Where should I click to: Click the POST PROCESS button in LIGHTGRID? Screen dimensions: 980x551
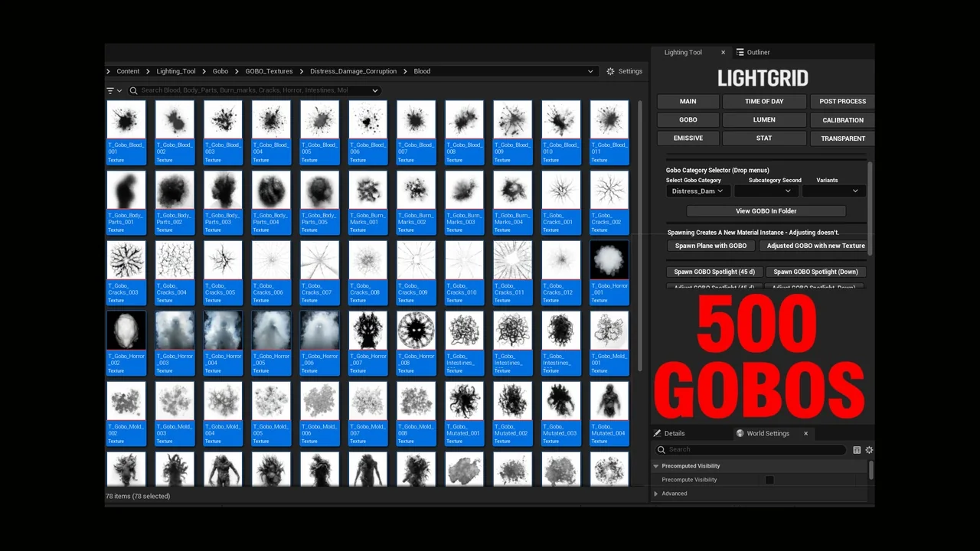tap(842, 101)
